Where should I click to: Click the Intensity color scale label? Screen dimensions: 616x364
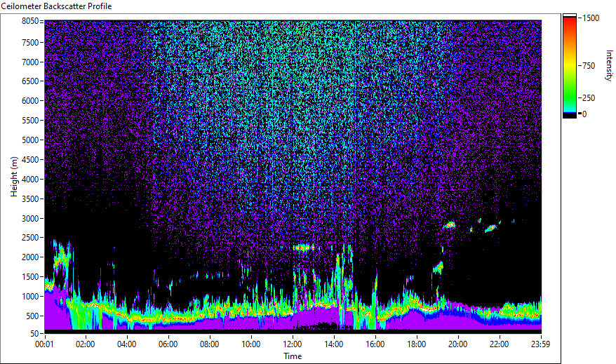click(609, 65)
